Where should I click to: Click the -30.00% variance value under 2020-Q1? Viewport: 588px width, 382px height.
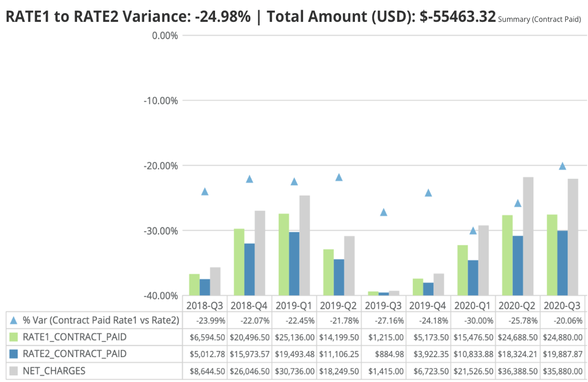click(x=480, y=321)
